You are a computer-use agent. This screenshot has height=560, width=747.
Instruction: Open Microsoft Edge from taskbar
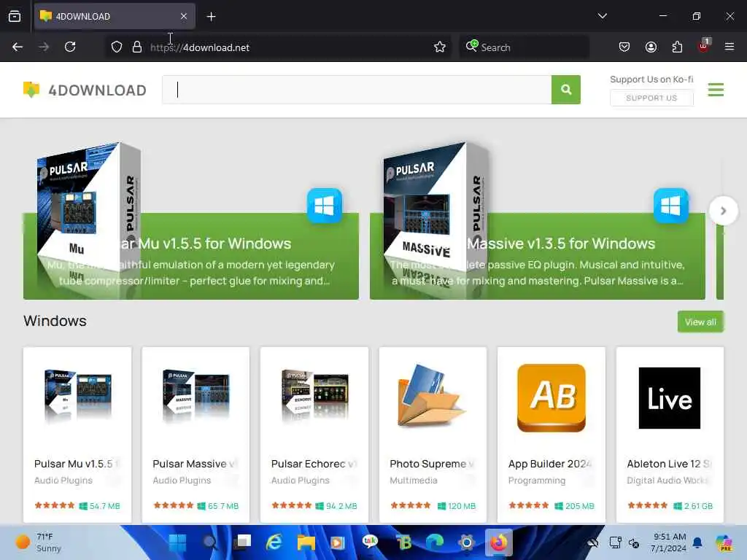[434, 542]
